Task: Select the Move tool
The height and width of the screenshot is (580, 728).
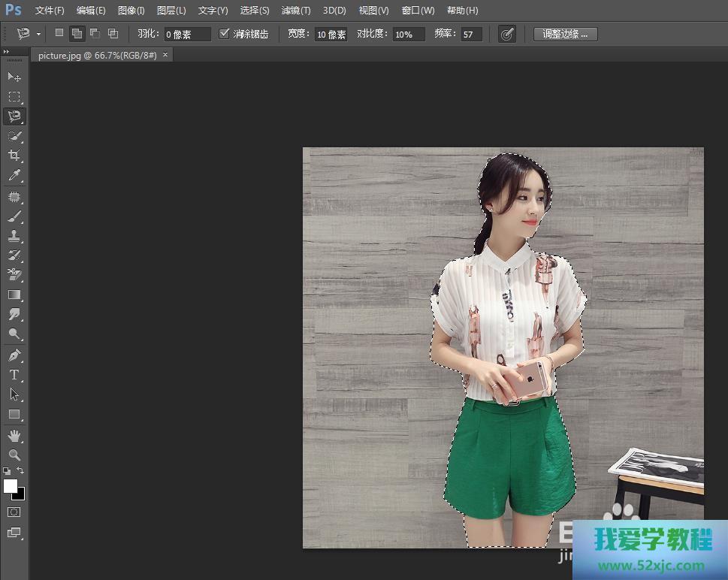Action: point(14,77)
